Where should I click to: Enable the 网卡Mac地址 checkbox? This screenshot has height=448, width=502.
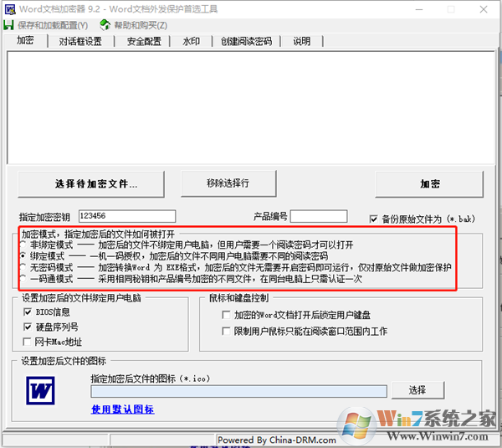click(28, 342)
